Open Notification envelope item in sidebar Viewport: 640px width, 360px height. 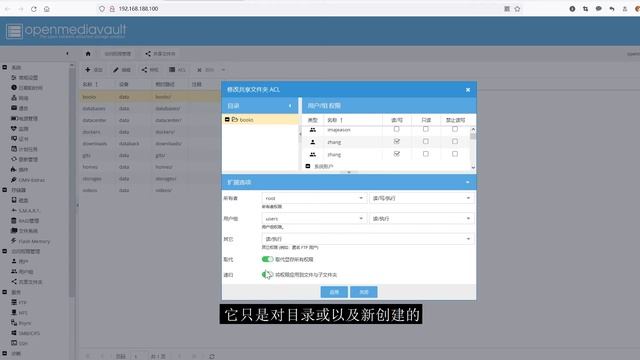pos(20,108)
